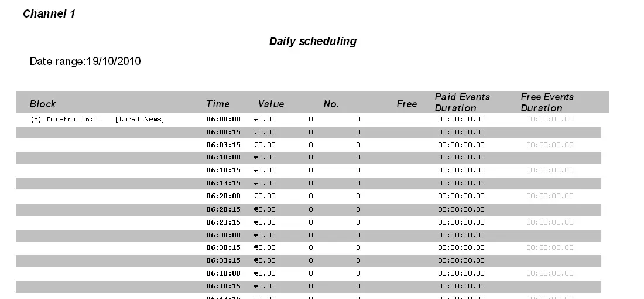This screenshot has width=644, height=299.
Task: Click the Channel 1 title
Action: tap(49, 13)
